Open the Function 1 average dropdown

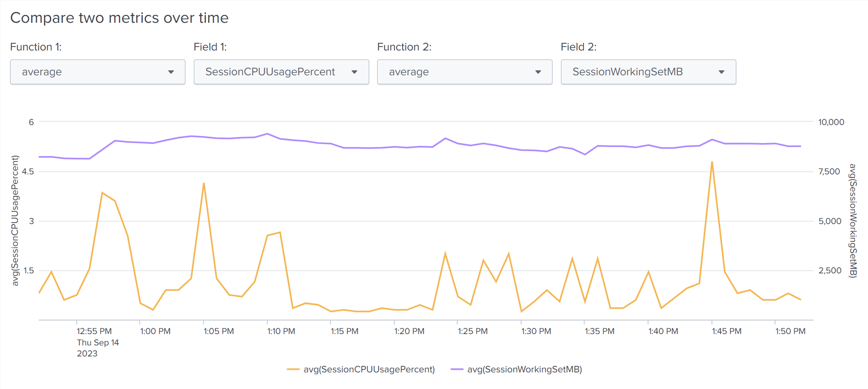(x=97, y=72)
